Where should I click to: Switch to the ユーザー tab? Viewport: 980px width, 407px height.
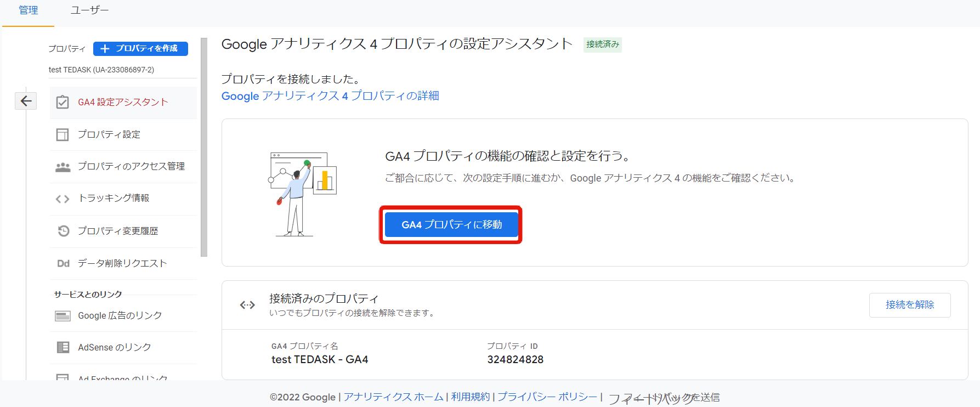tap(89, 10)
